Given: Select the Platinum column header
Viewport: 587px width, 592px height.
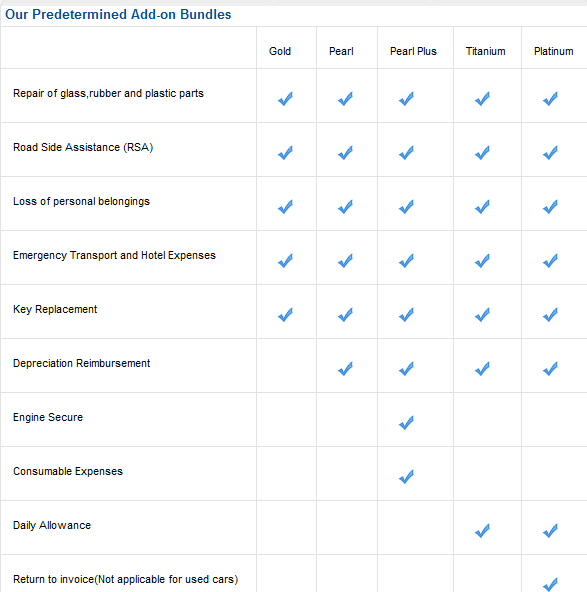Looking at the screenshot, I should click(x=553, y=51).
